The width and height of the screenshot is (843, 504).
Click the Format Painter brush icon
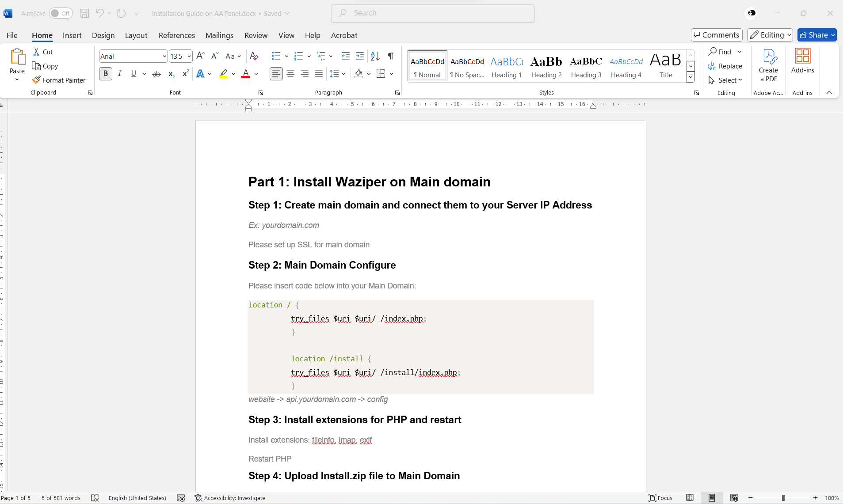pos(36,80)
